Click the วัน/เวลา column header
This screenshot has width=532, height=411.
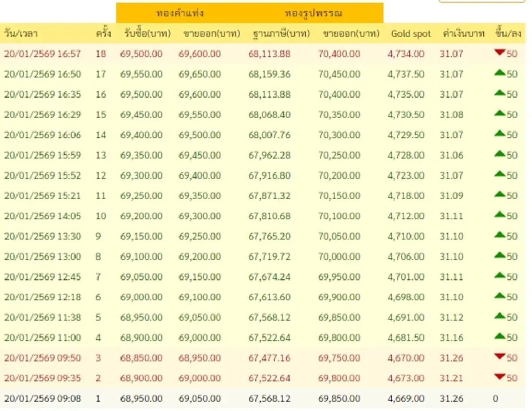tap(21, 33)
